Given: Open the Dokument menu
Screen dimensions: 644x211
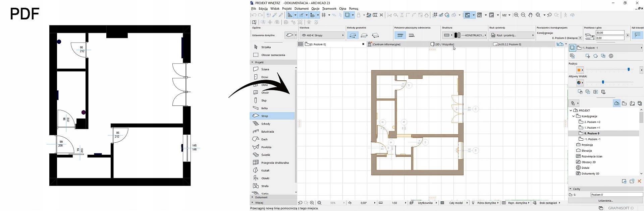Looking at the screenshot, I should coord(301,9).
